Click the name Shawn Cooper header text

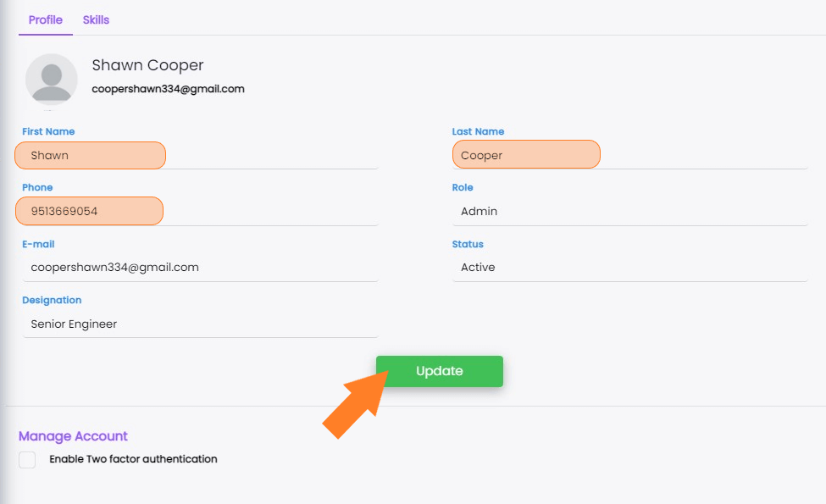coord(147,64)
